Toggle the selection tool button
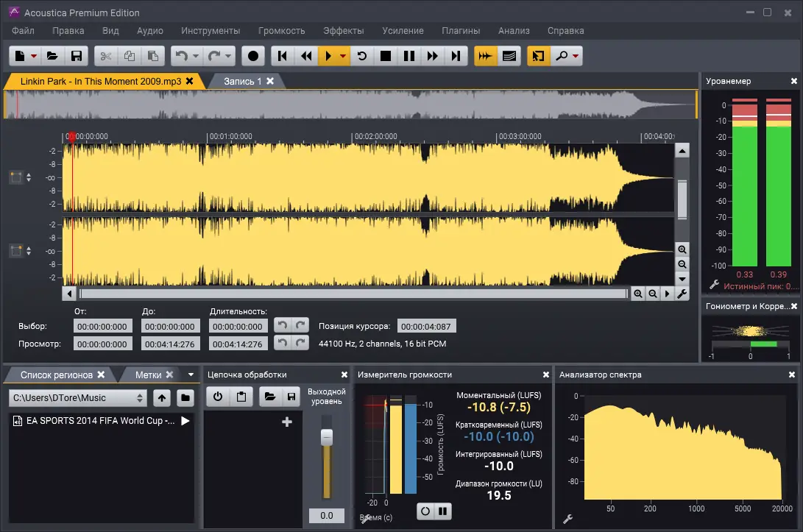The image size is (803, 532). pyautogui.click(x=538, y=56)
